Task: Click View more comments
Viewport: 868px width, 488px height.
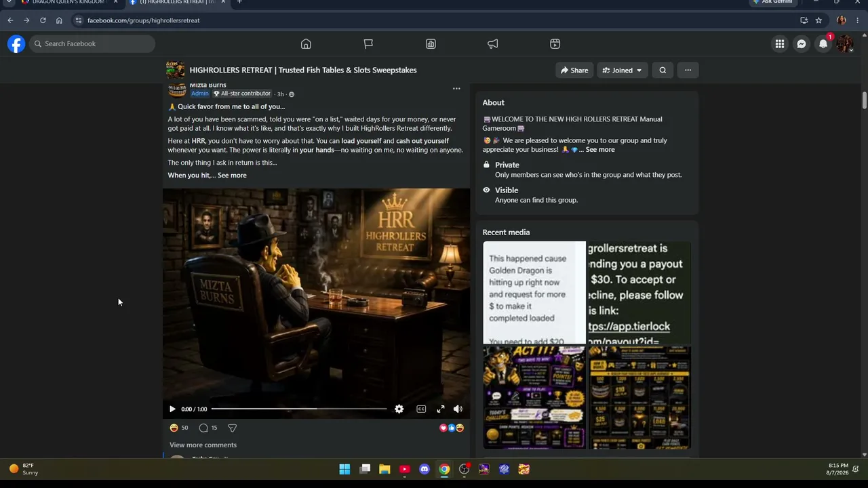Action: point(203,445)
